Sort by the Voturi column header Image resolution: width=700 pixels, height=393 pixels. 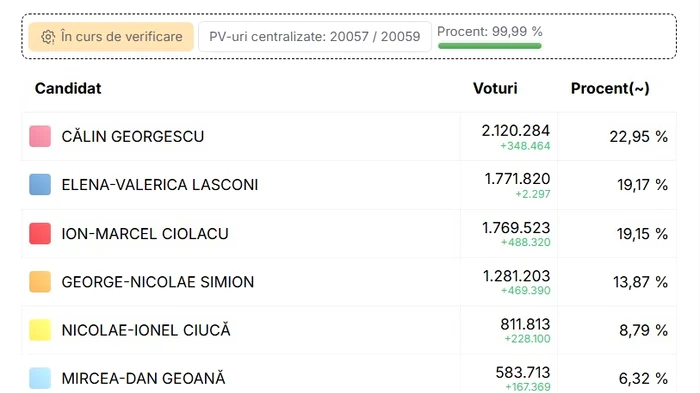495,88
